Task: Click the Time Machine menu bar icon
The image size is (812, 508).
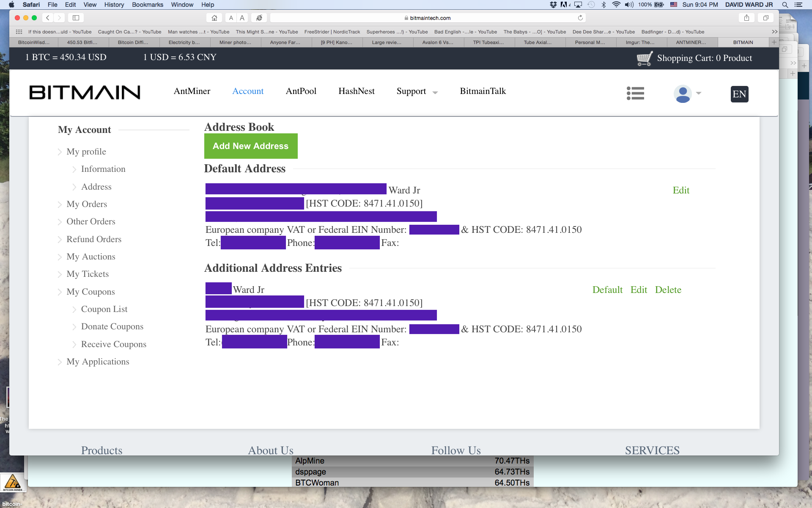Action: pyautogui.click(x=591, y=5)
